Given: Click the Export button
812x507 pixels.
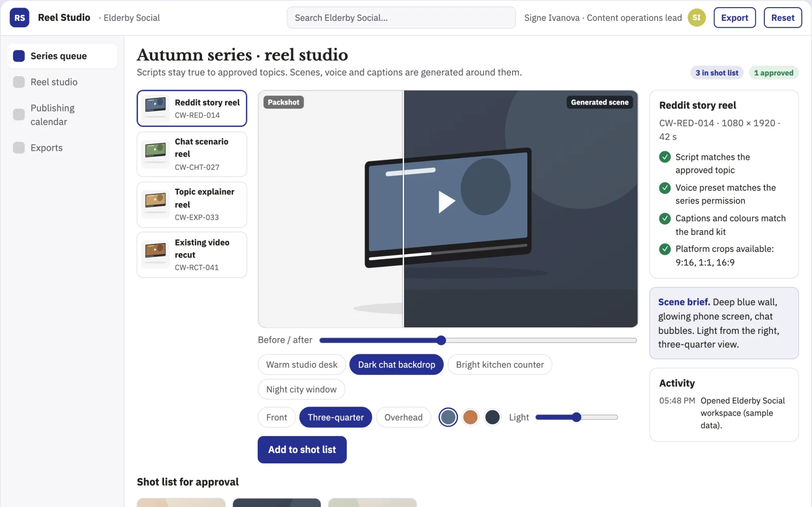Looking at the screenshot, I should click(x=734, y=18).
